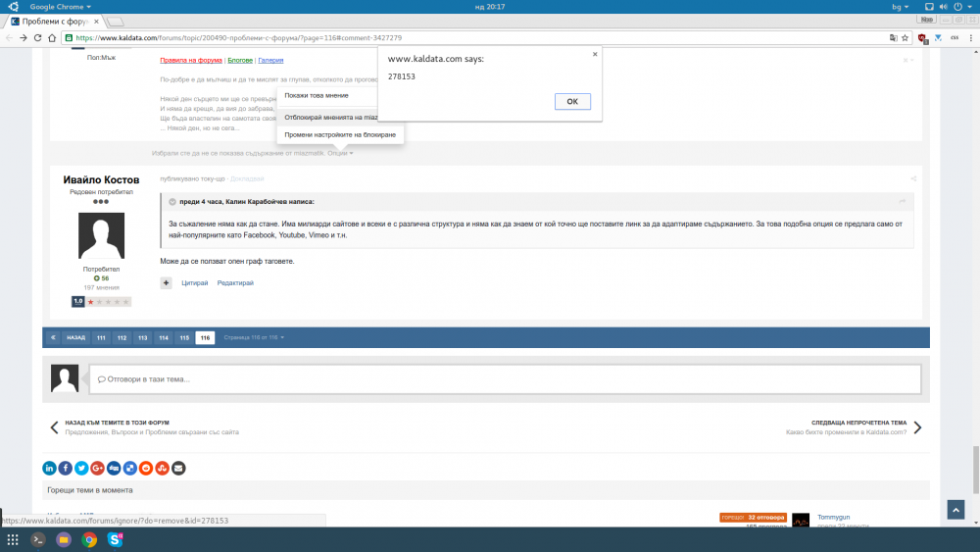This screenshot has width=980, height=552.
Task: Click the browser Back arrow
Action: coord(9,37)
